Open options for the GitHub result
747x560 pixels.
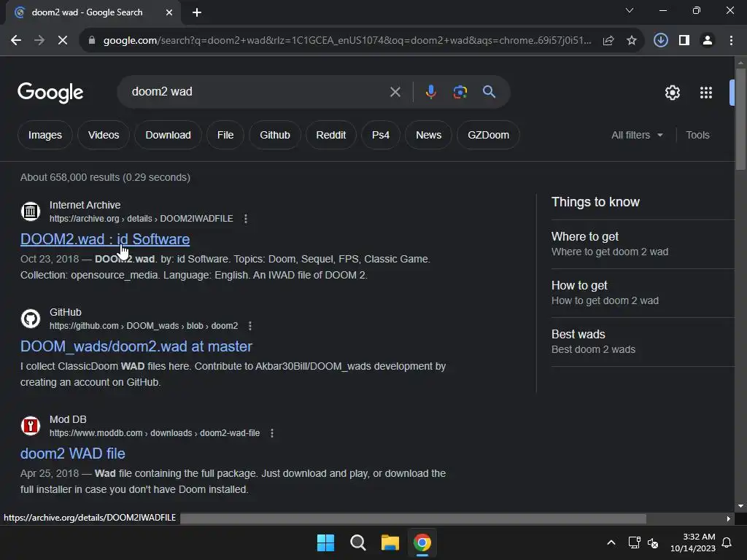pyautogui.click(x=250, y=326)
